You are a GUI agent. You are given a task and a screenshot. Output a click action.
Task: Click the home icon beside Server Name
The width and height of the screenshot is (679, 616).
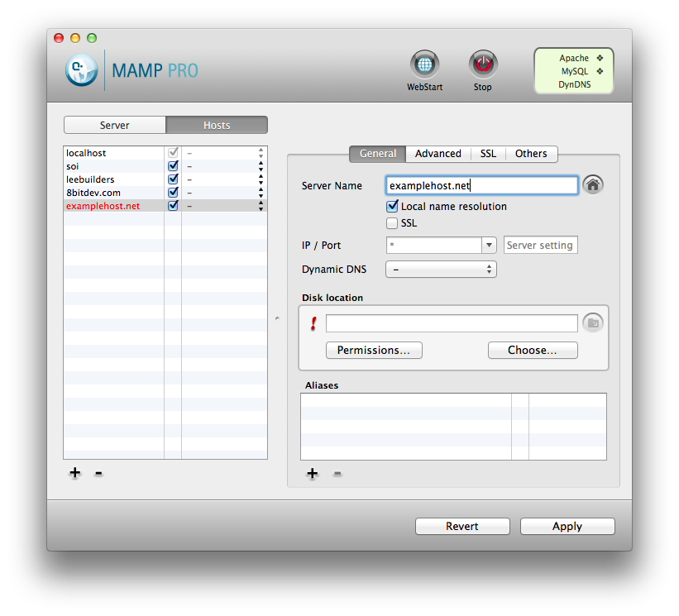pos(593,185)
